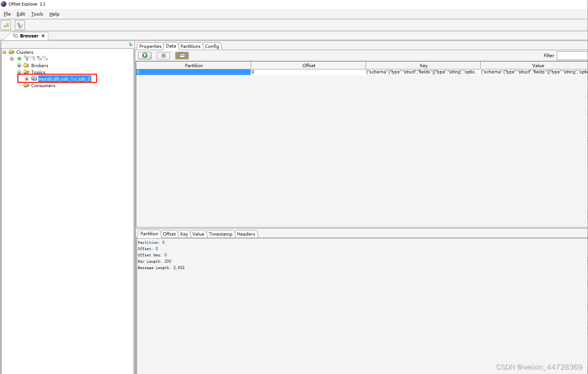Viewport: 588px width, 374px height.
Task: Click the Offset Explorer title bar app icon
Action: tap(4, 4)
